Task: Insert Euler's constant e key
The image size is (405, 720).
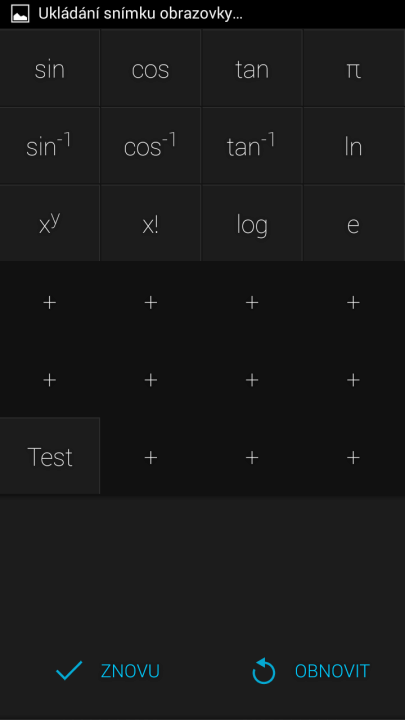Action: point(354,223)
